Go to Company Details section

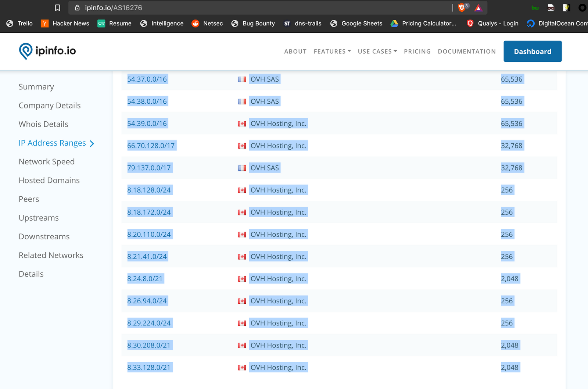tap(50, 106)
